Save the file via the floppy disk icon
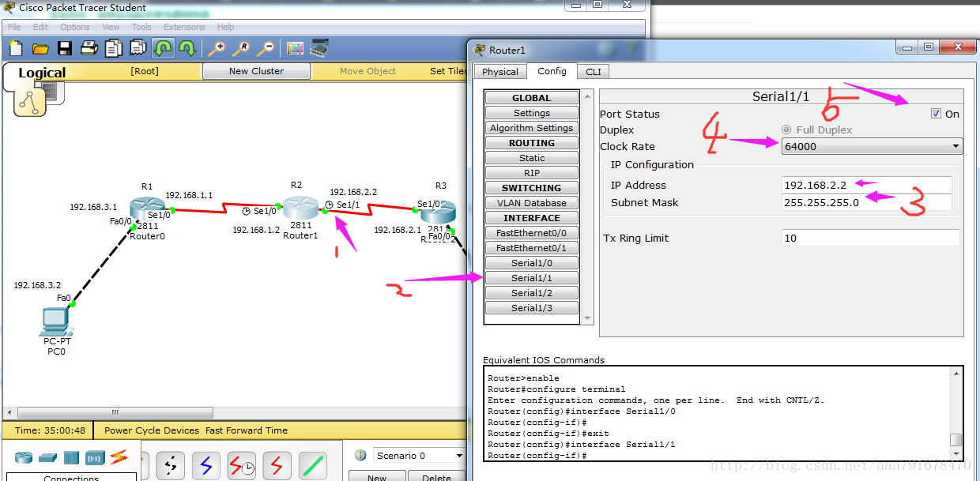Image resolution: width=980 pixels, height=481 pixels. (x=65, y=48)
